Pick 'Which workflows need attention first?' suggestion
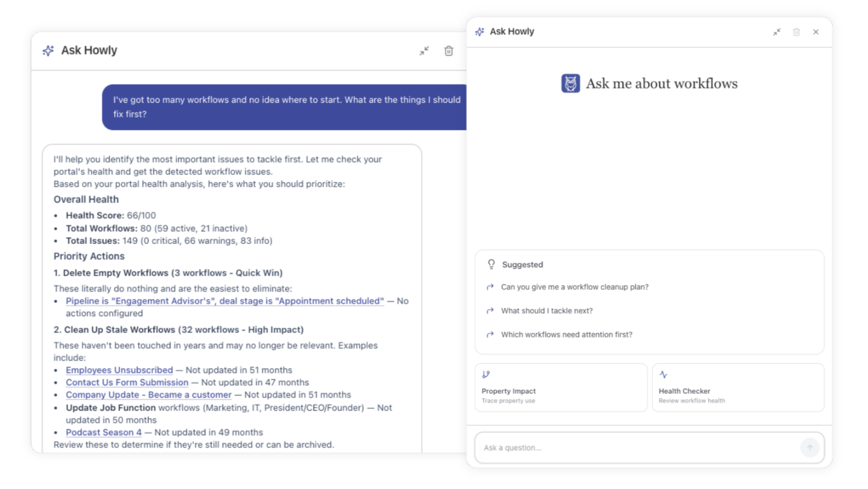This screenshot has height=489, width=868. coord(566,335)
